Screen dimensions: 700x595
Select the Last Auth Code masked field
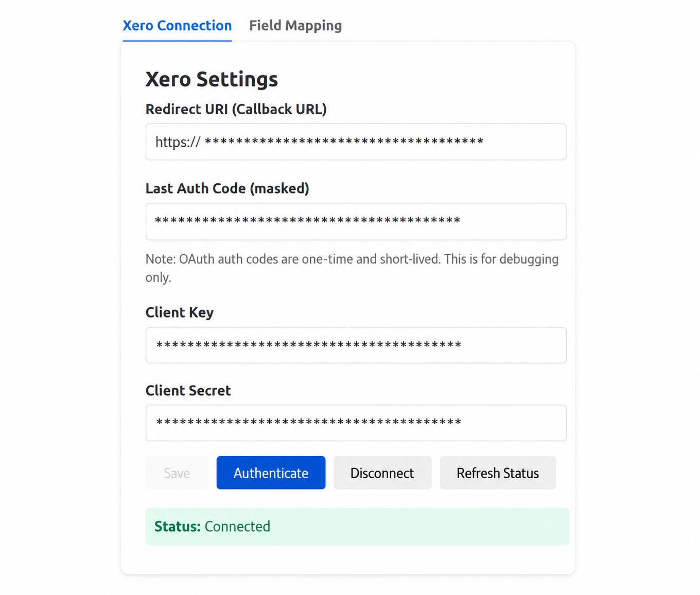(x=356, y=221)
